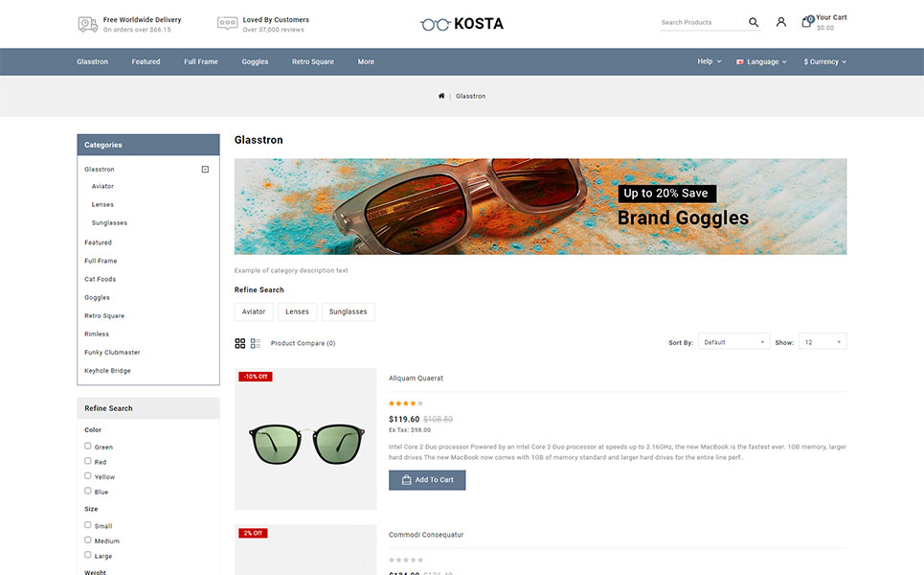Click the Brand Goggles banner image

(540, 206)
